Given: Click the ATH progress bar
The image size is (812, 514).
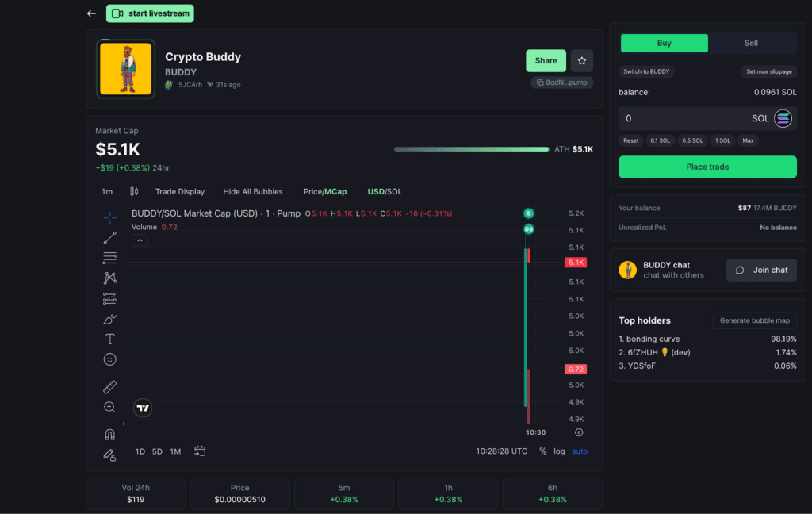Looking at the screenshot, I should click(471, 149).
